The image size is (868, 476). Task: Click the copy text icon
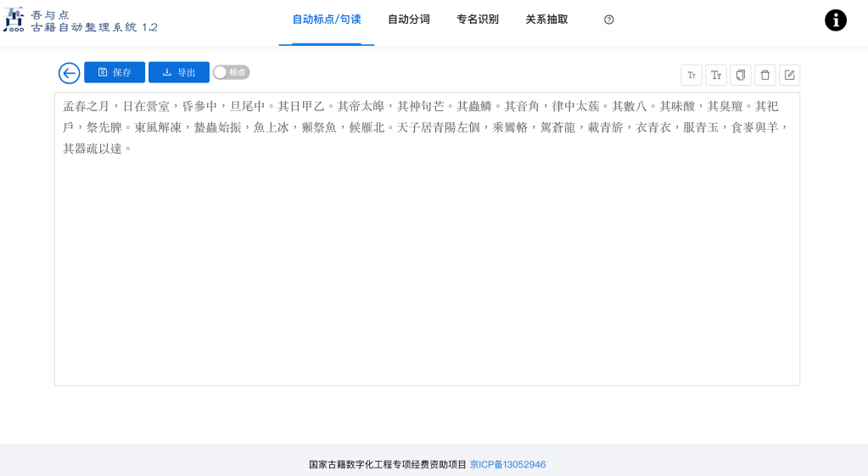coord(741,76)
